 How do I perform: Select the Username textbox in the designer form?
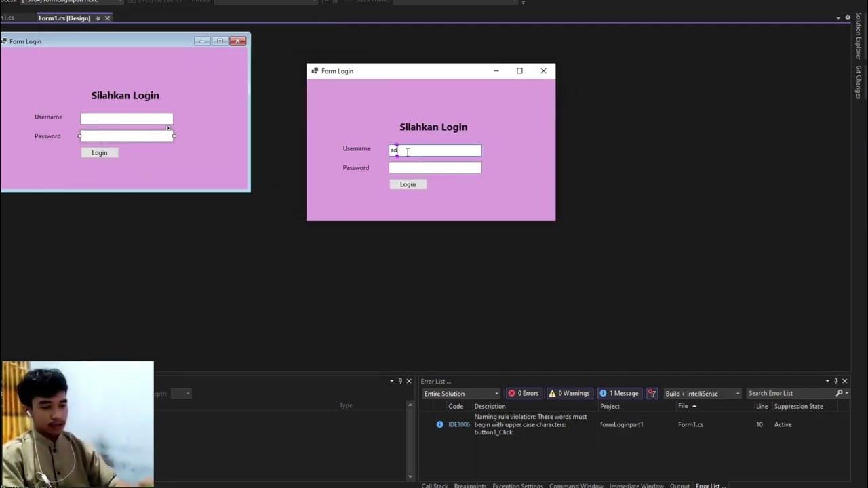pos(127,119)
